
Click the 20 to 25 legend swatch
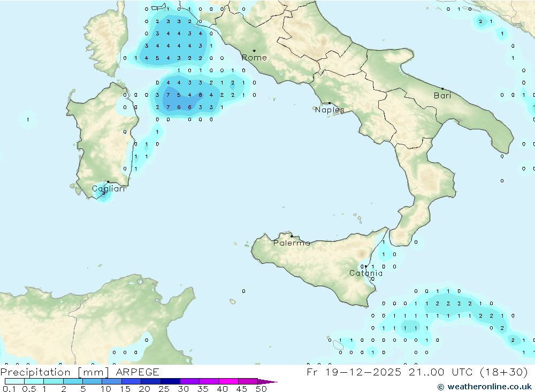(x=151, y=381)
